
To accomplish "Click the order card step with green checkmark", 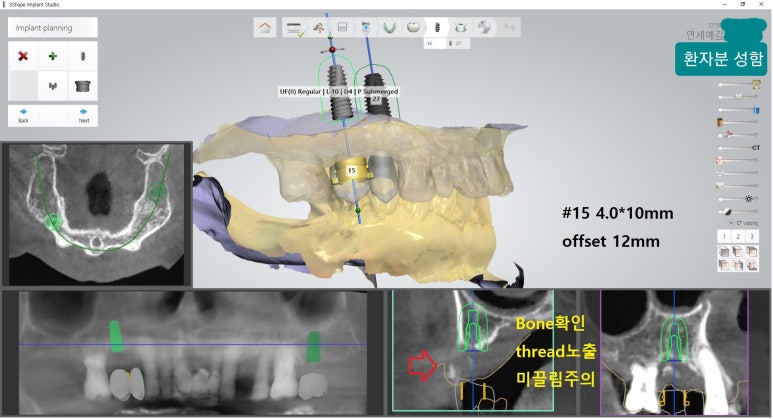I will 294,28.
